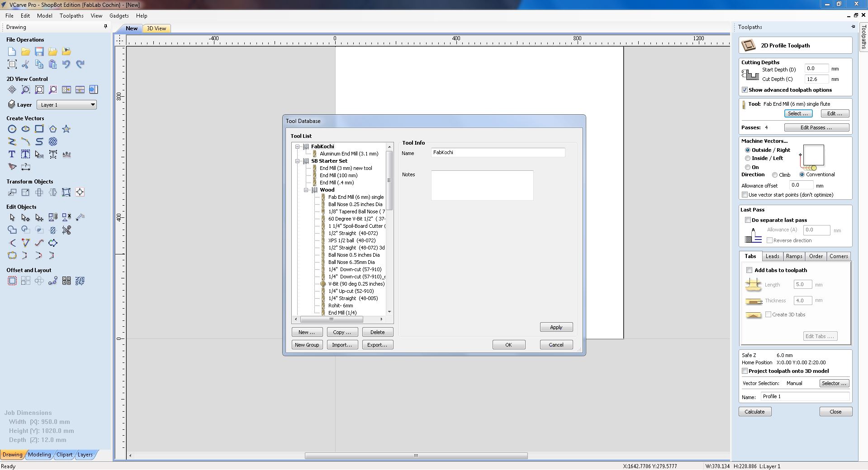Screen dimensions: 868x470
Task: Select the Draw Rectangle tool
Action: (x=39, y=129)
